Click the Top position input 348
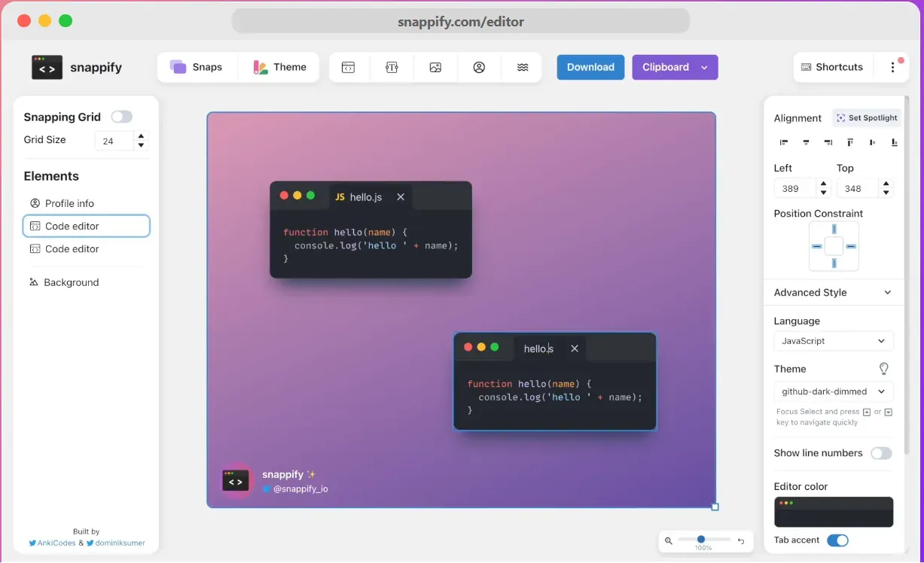 [x=858, y=188]
